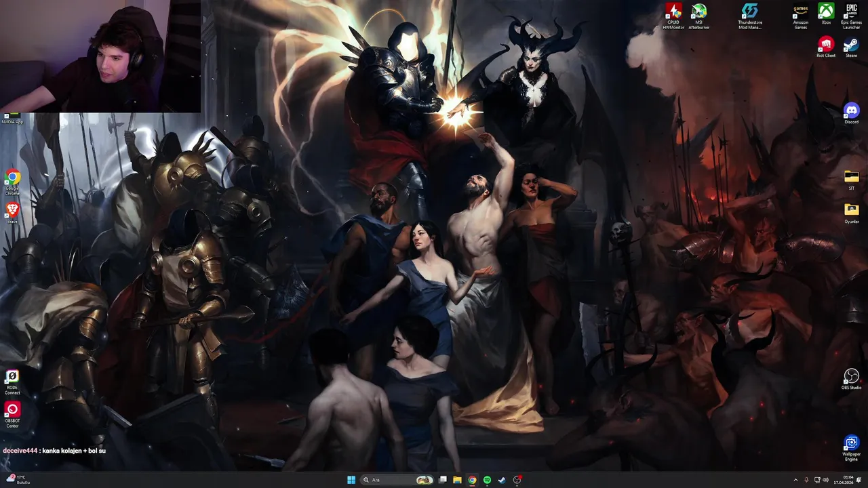Open the notifications bell icon

coord(860,480)
